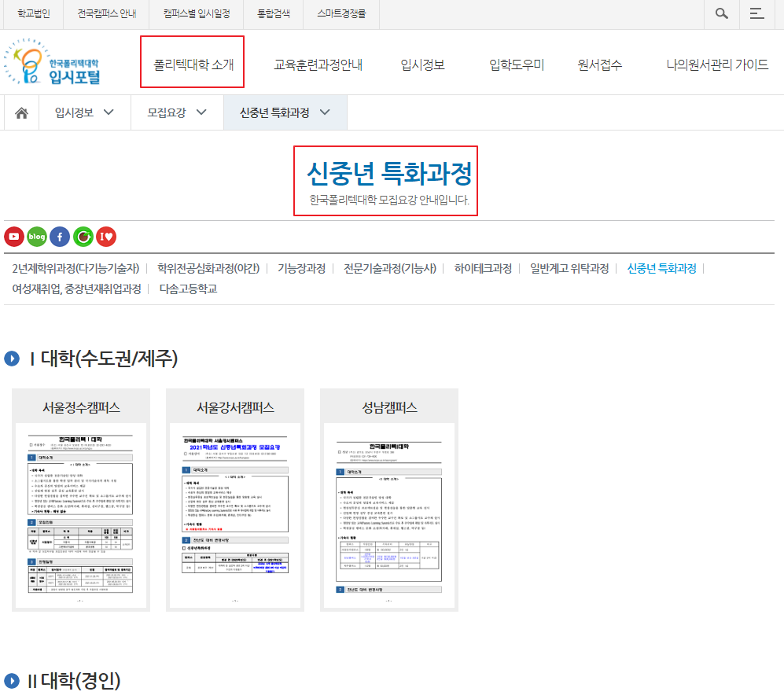Open 서울정수캠퍼스 document thumbnail
Image resolution: width=784 pixels, height=699 pixels.
click(x=81, y=516)
